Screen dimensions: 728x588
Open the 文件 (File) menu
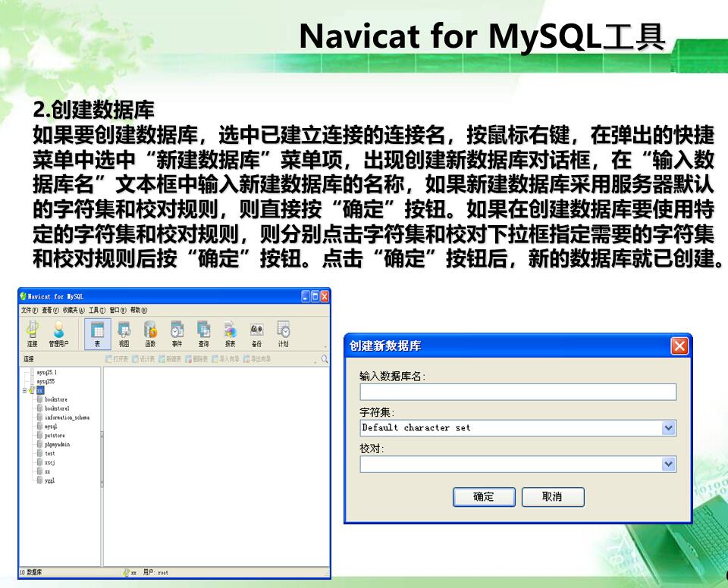29,310
